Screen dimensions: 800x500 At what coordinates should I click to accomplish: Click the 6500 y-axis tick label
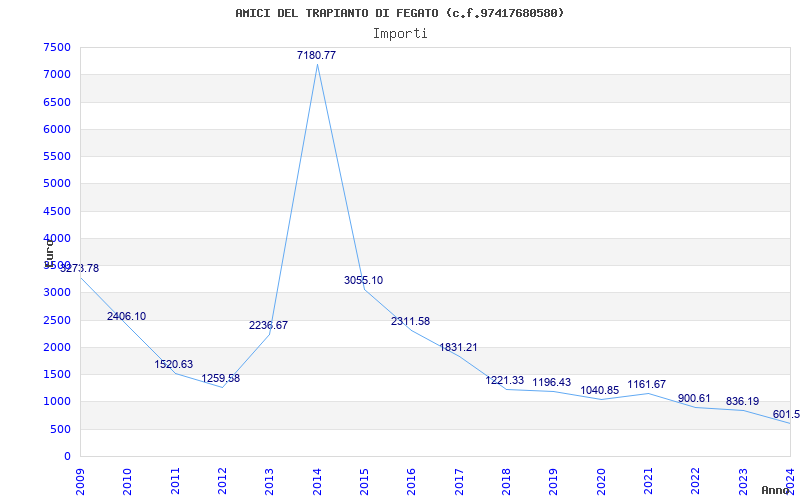point(57,102)
